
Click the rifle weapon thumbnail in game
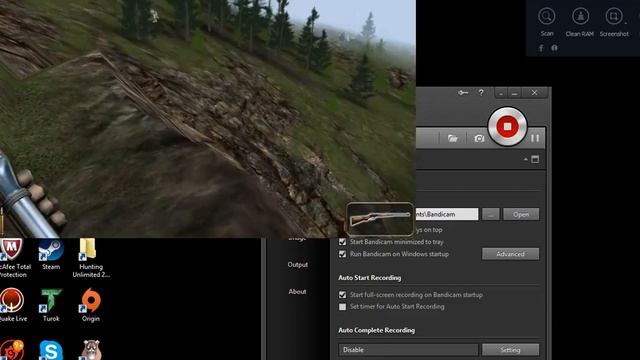click(x=380, y=219)
